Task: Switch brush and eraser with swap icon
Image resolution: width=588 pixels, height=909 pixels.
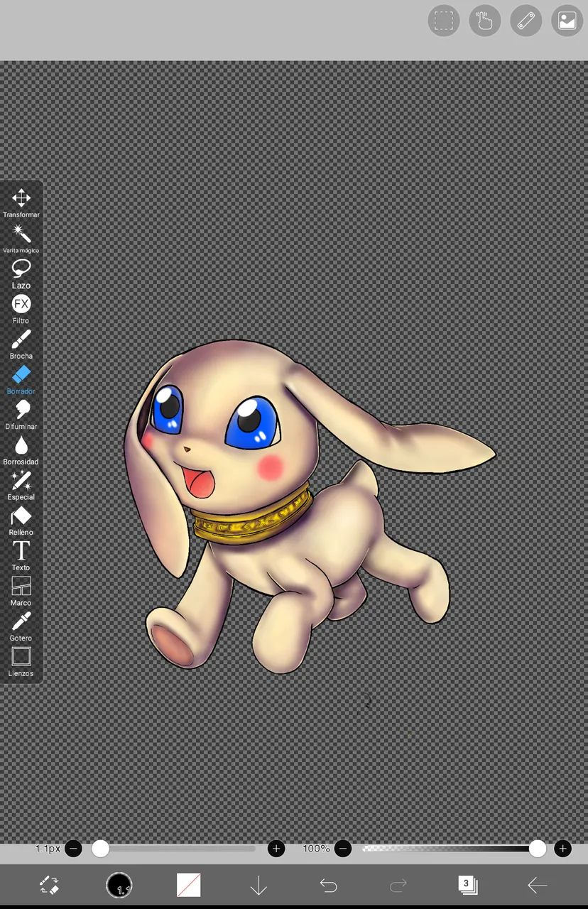Action: tap(49, 885)
